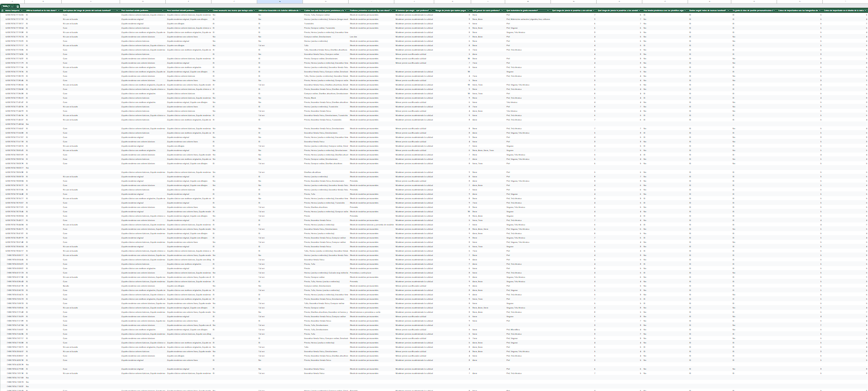Select the Tabla_1 table name label
The height and width of the screenshot is (391, 868).
[x=5, y=6]
